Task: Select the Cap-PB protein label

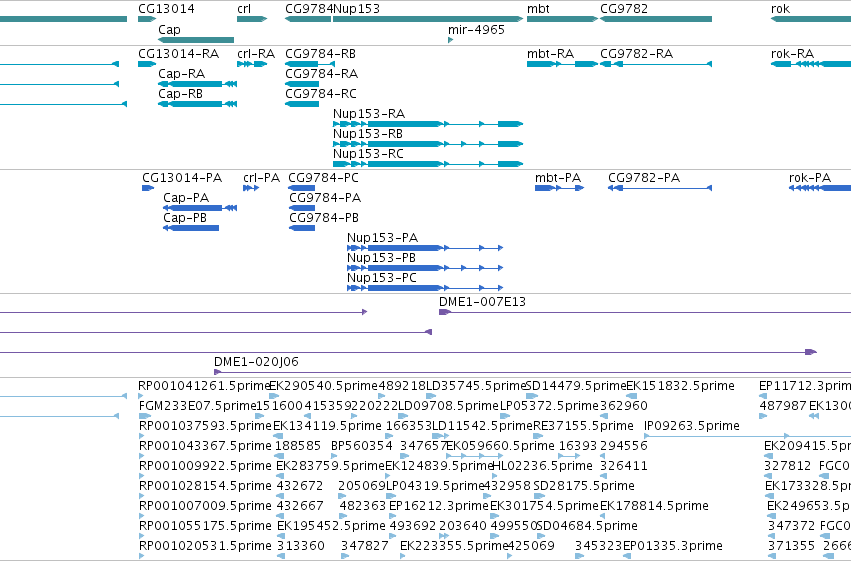Action: [185, 218]
